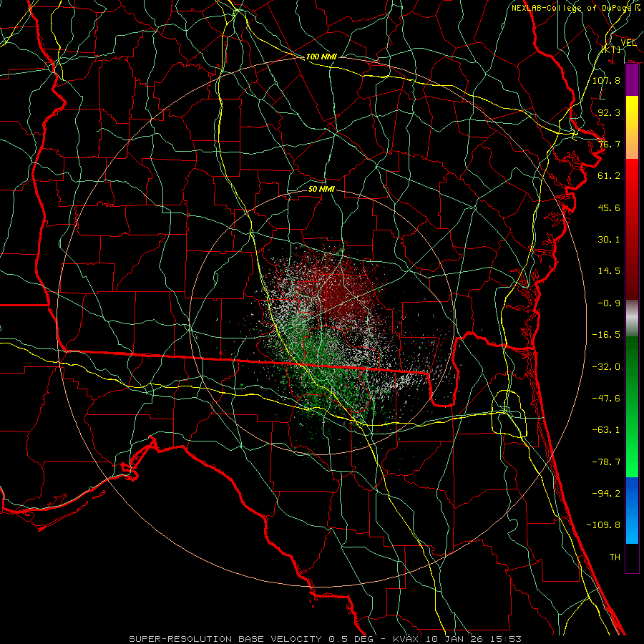Select the 30.1 velocity scale value

point(609,240)
